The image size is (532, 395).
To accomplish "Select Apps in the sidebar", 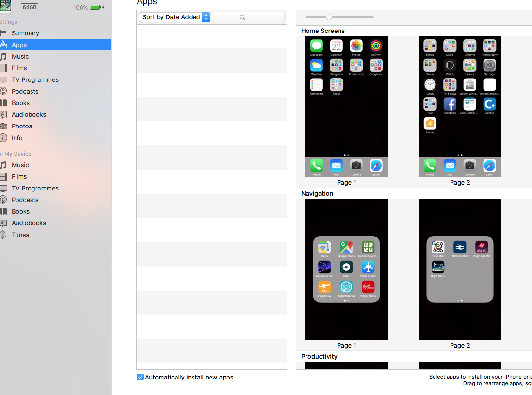I will click(56, 45).
